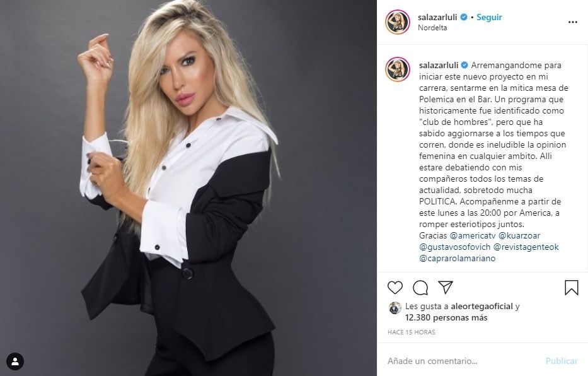This screenshot has width=588, height=376.
Task: Open salazarluli username in post header
Action: pyautogui.click(x=437, y=17)
